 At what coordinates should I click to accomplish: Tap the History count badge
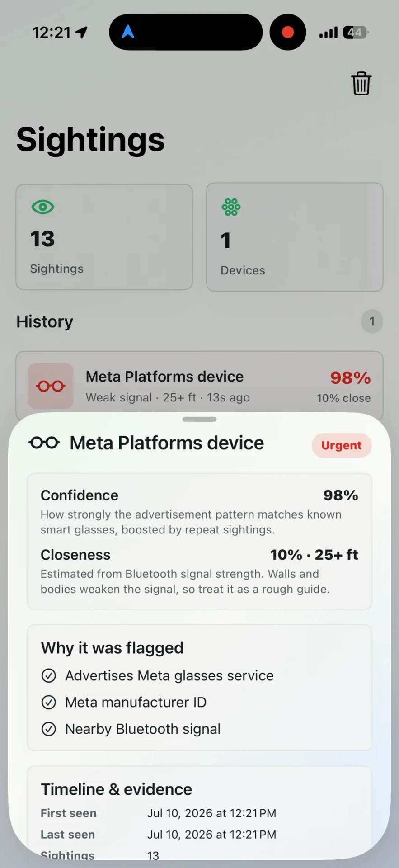pyautogui.click(x=372, y=321)
